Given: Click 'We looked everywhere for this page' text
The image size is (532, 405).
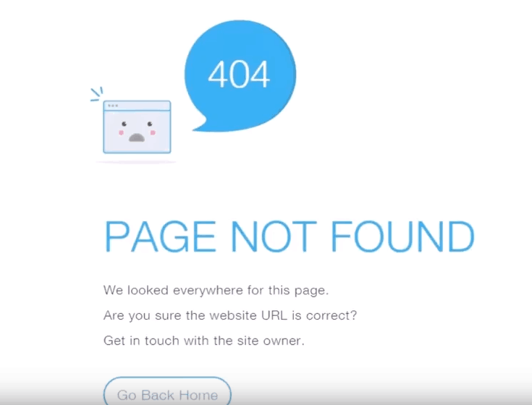Looking at the screenshot, I should tap(216, 291).
